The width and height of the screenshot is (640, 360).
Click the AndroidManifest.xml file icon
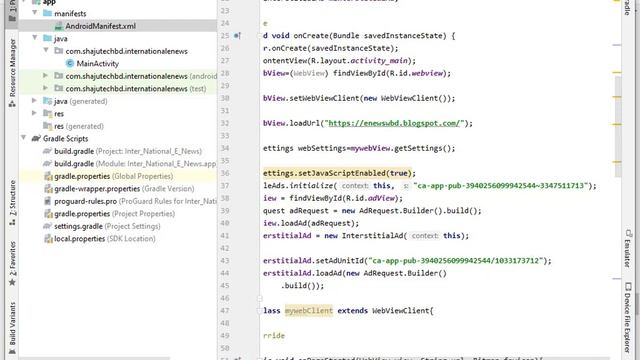(59, 26)
